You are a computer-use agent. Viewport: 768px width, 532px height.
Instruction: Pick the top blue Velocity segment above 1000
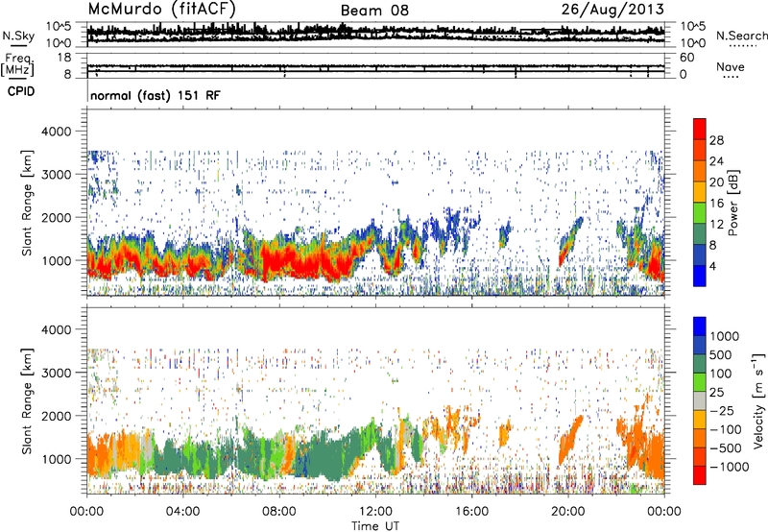click(x=700, y=326)
